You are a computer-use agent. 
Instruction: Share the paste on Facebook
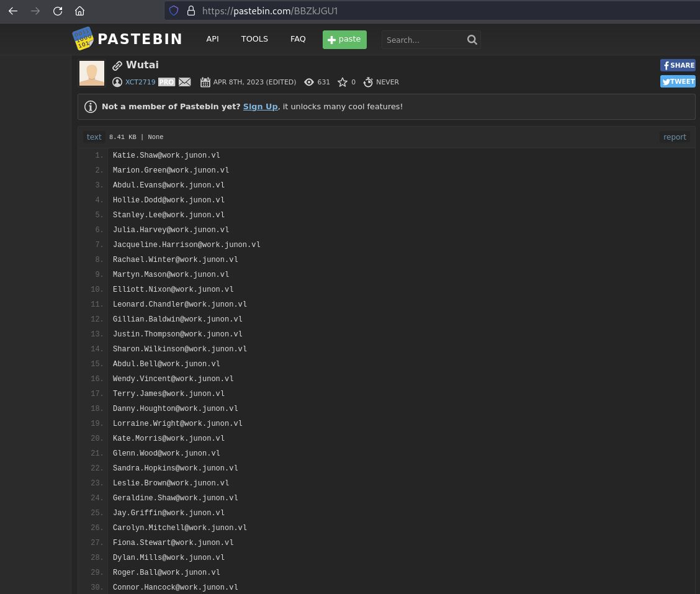678,65
